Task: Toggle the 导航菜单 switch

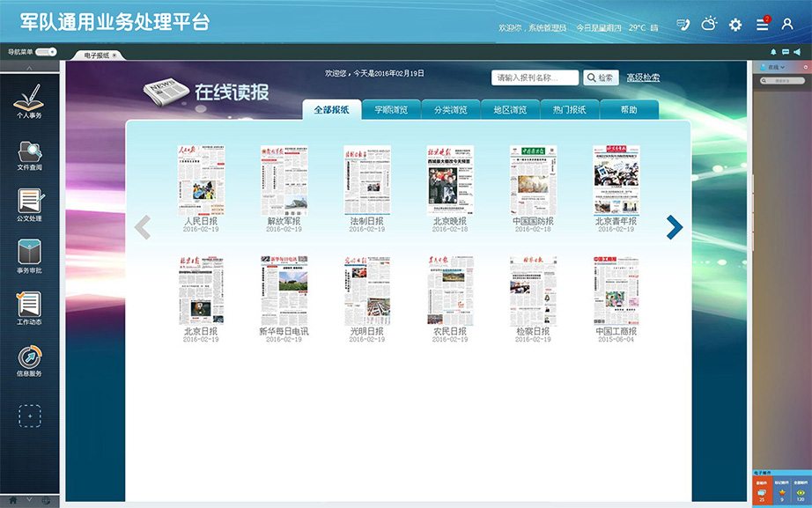Action: (x=46, y=52)
